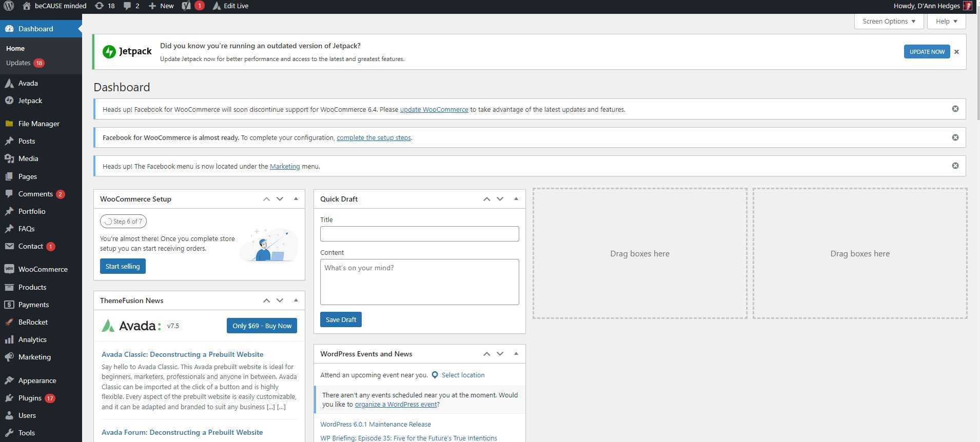Viewport: 980px width, 442px height.
Task: Open the comments bubble in admin bar
Action: 131,6
